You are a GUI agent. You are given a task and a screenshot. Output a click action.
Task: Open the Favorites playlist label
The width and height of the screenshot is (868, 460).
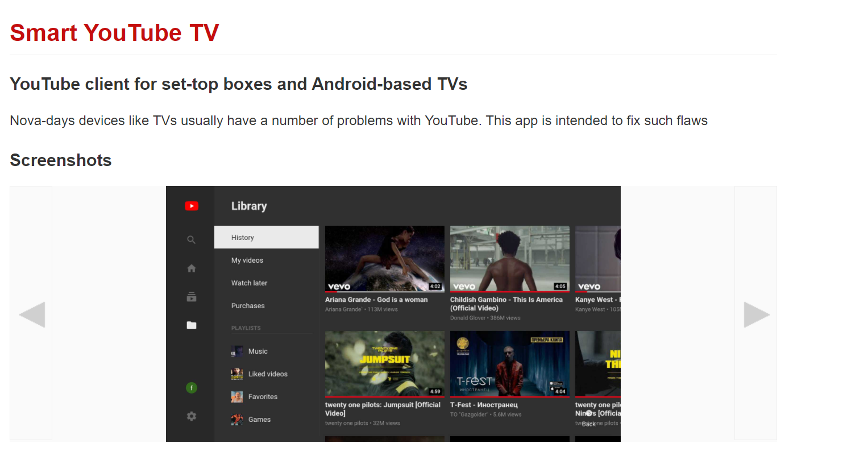[x=263, y=397]
